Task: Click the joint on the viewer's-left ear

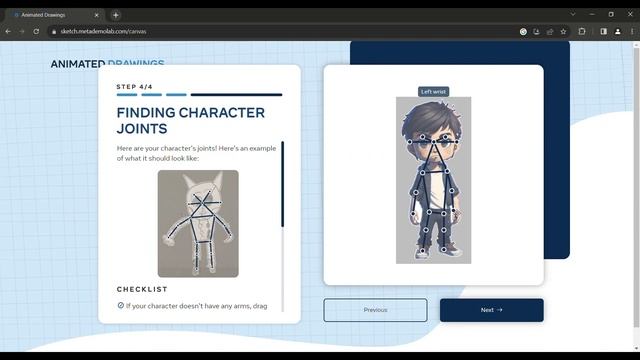Action: (409, 142)
